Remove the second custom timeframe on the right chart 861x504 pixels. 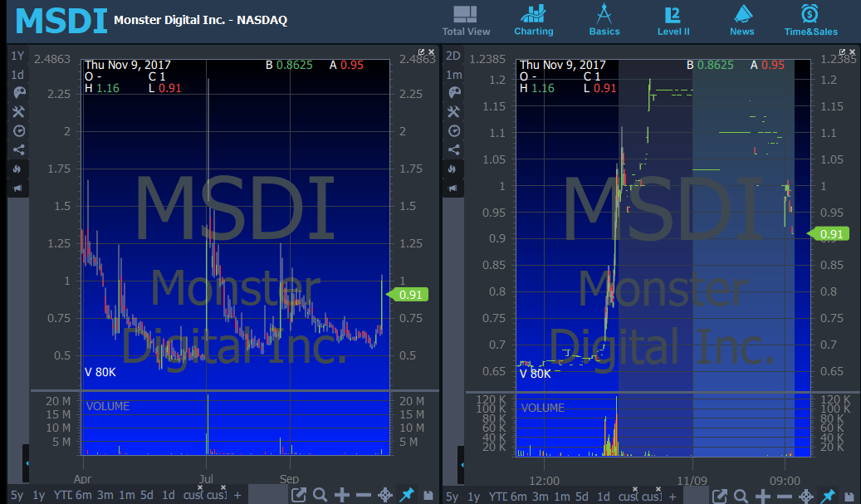coord(658,488)
